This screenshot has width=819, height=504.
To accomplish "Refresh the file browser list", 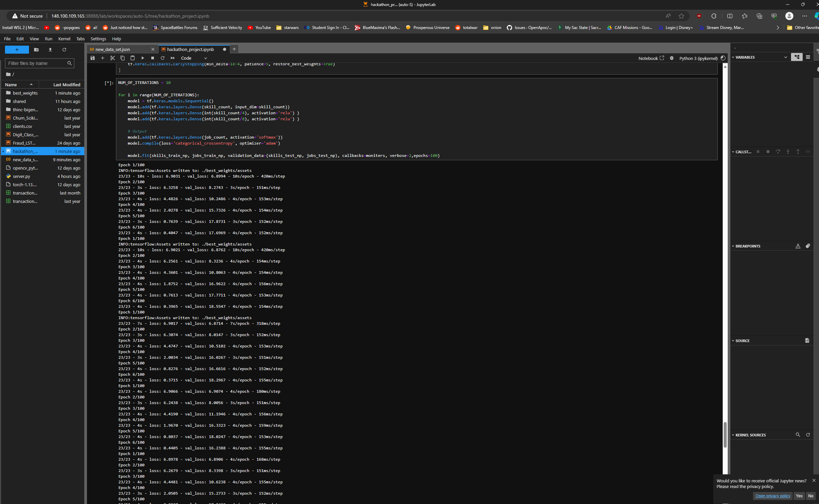I will 64,50.
